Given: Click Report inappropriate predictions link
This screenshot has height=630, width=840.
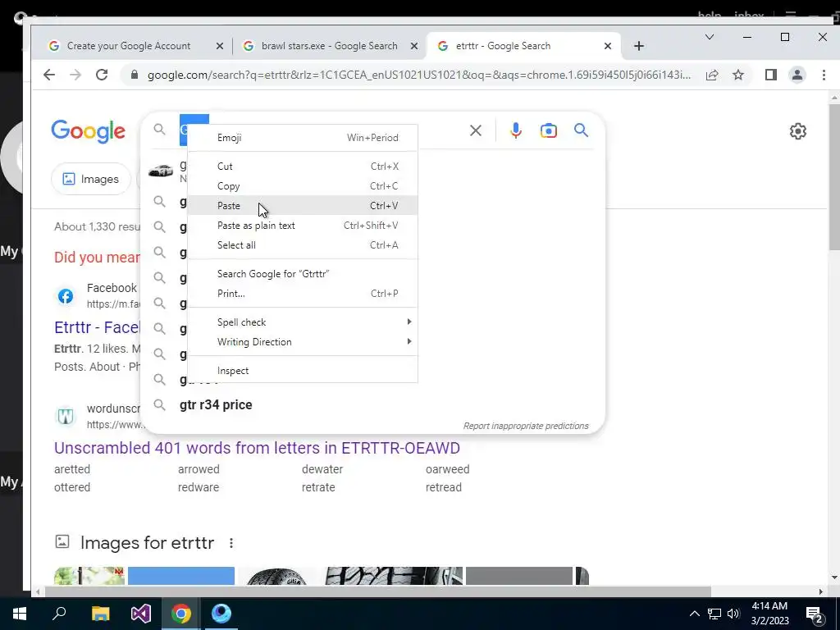Looking at the screenshot, I should click(x=526, y=426).
